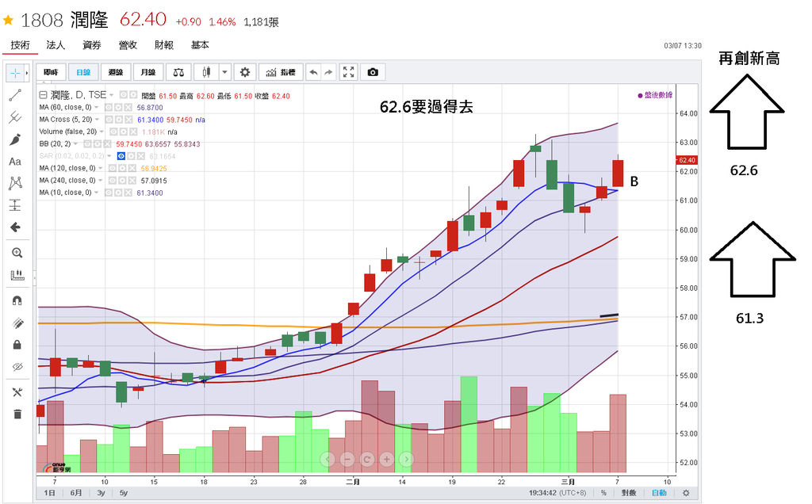Viewport: 812px width, 504px height.
Task: Open dropdown for SAR indicator
Action: click(x=109, y=156)
